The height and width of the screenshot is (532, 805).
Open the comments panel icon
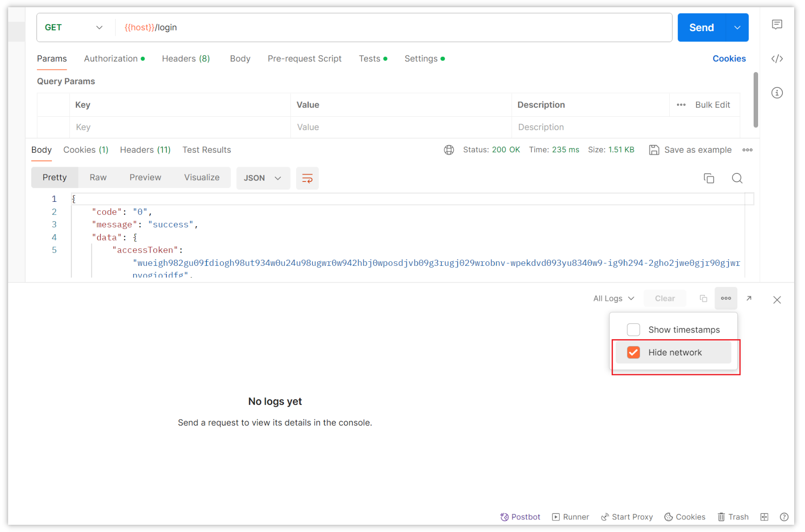pos(777,24)
